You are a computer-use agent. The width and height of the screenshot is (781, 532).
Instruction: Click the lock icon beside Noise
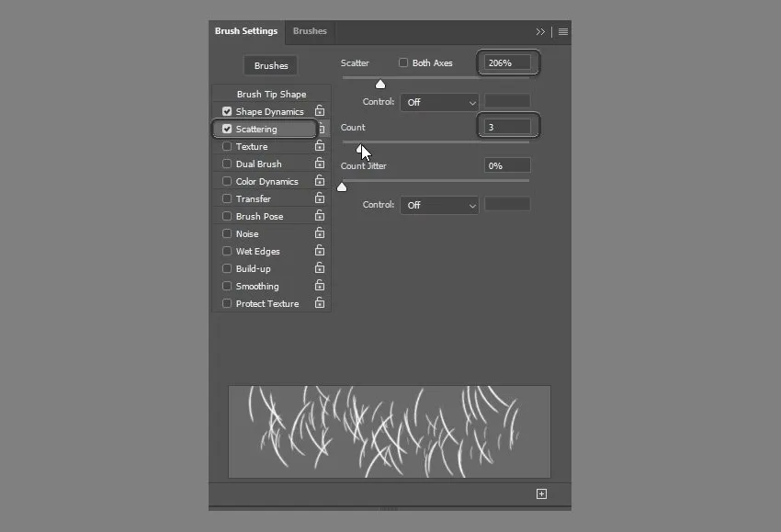(320, 233)
